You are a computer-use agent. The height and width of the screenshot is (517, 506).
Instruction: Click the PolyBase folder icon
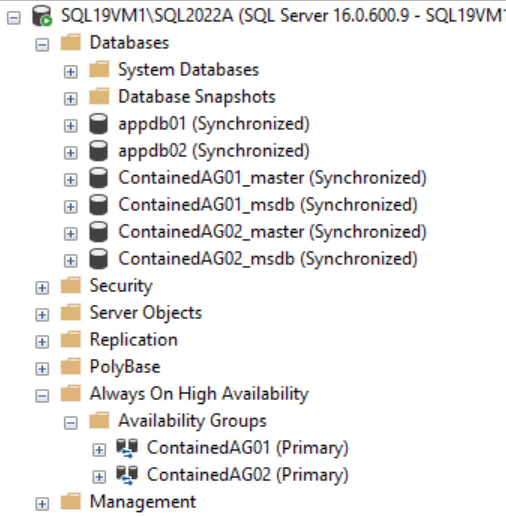[71, 366]
